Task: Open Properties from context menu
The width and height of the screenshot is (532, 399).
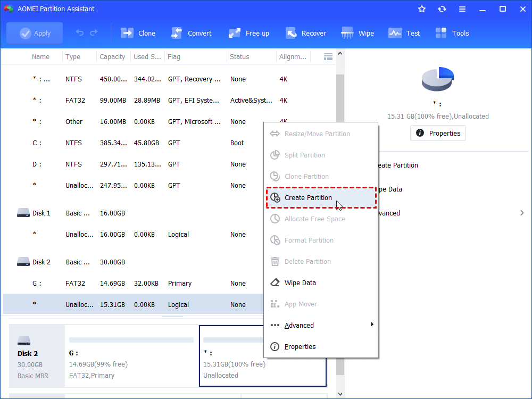Action: [x=321, y=346]
